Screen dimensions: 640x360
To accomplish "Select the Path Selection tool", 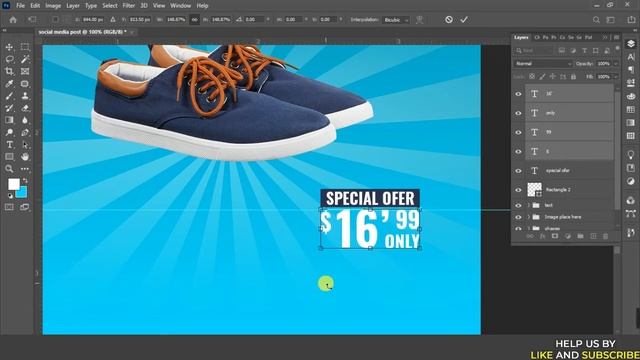I will tap(25, 144).
